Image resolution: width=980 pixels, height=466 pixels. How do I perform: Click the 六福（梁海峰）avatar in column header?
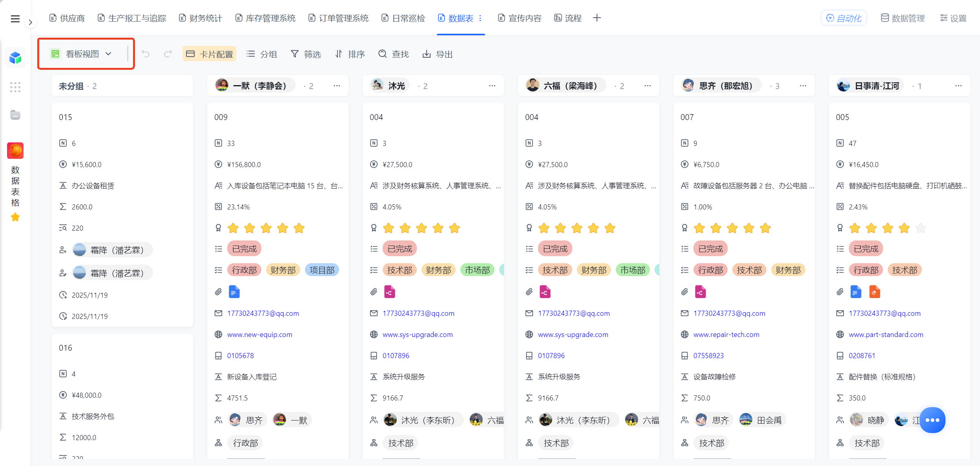(x=533, y=85)
